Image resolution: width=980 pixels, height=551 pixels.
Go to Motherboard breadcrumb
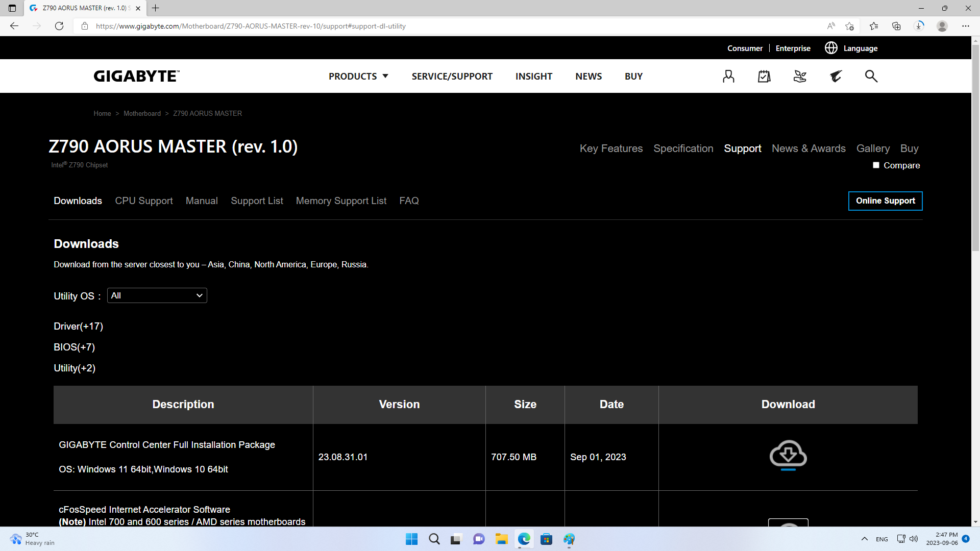click(x=142, y=113)
